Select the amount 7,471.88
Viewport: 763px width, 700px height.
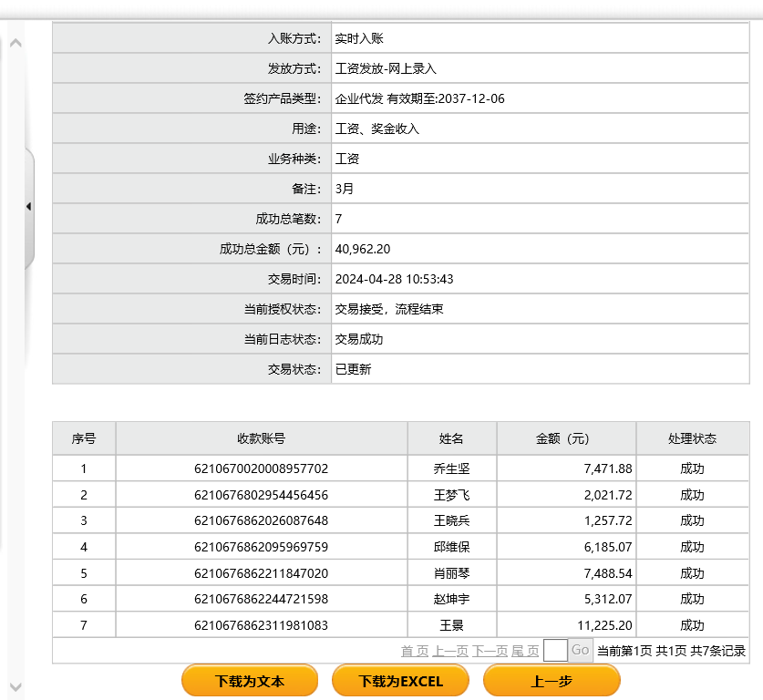click(608, 468)
